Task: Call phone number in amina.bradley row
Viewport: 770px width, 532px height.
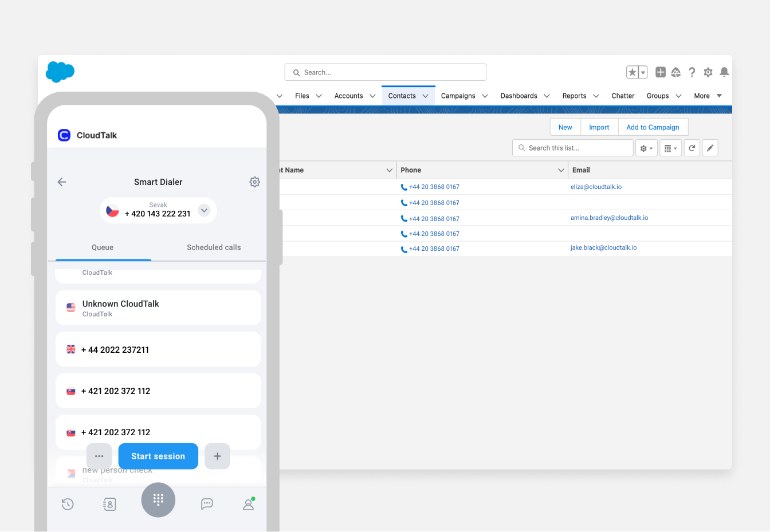Action: click(430, 219)
